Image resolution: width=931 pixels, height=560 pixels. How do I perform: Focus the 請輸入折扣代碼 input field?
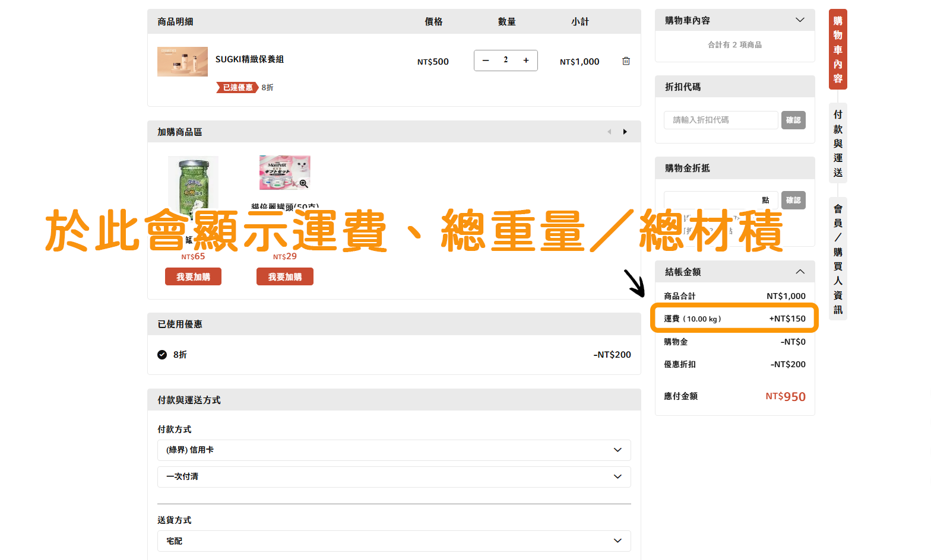721,120
